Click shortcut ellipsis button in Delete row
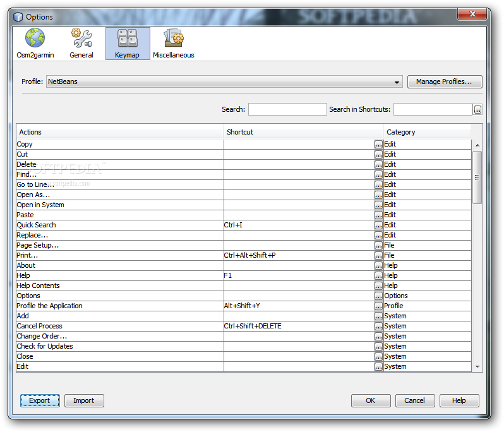Viewport: 504px width, 432px height. point(379,165)
